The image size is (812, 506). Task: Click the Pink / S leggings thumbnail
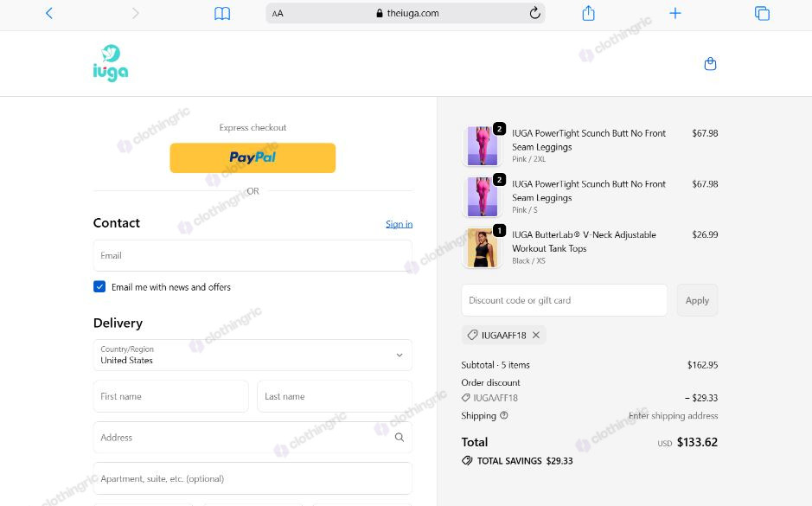coord(483,197)
